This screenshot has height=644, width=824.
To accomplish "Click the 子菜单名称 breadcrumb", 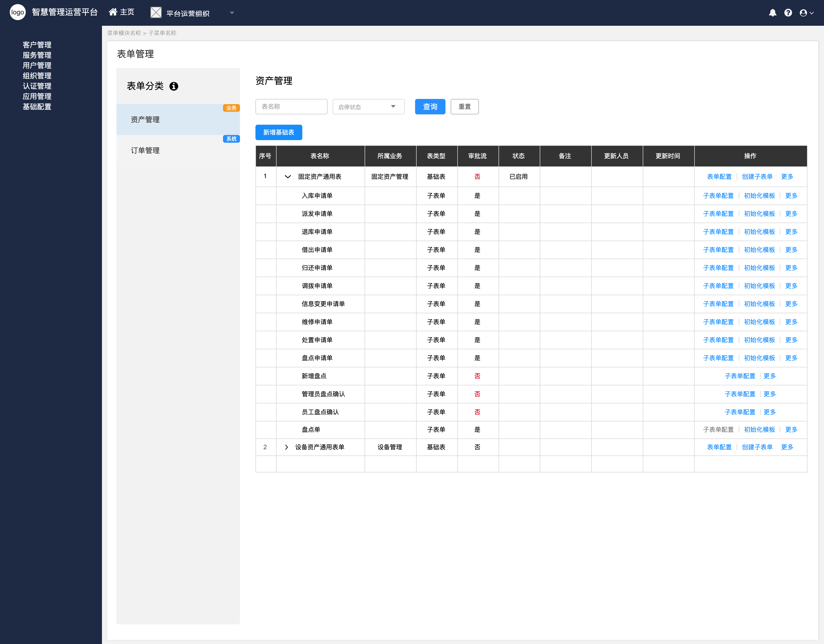I will click(x=162, y=33).
